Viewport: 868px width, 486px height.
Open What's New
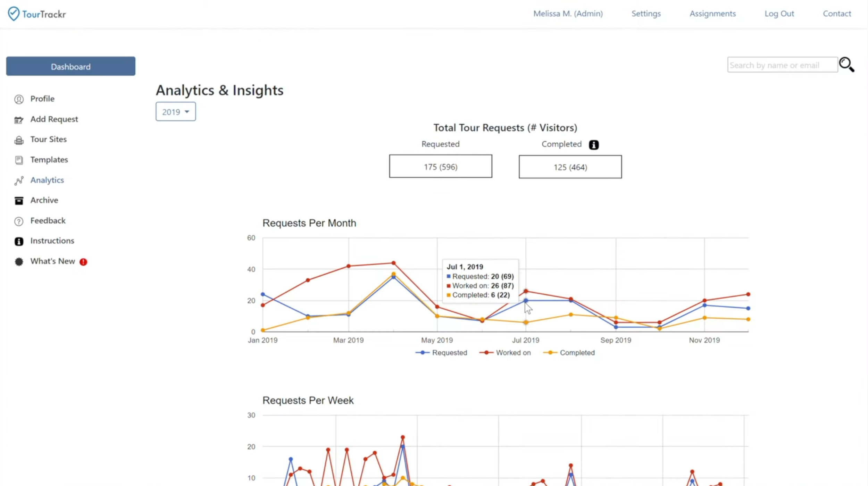click(53, 261)
